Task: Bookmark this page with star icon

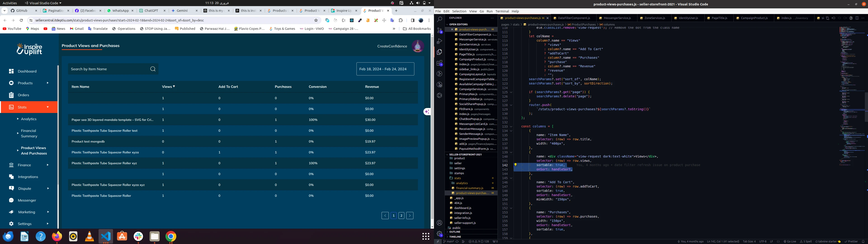Action: (x=316, y=20)
